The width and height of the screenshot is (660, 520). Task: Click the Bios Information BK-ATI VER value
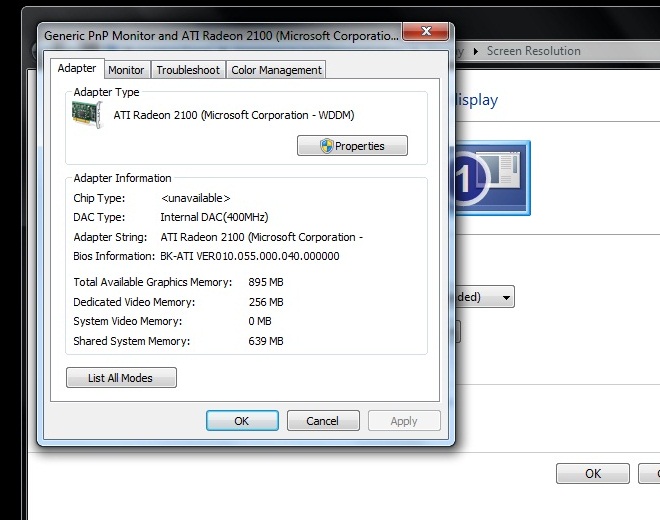coord(250,256)
